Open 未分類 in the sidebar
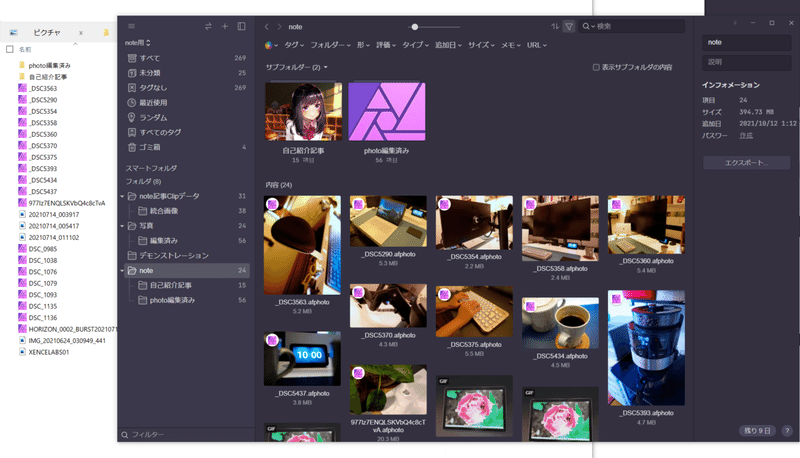Viewport: 800px width, 458px height. (186, 73)
